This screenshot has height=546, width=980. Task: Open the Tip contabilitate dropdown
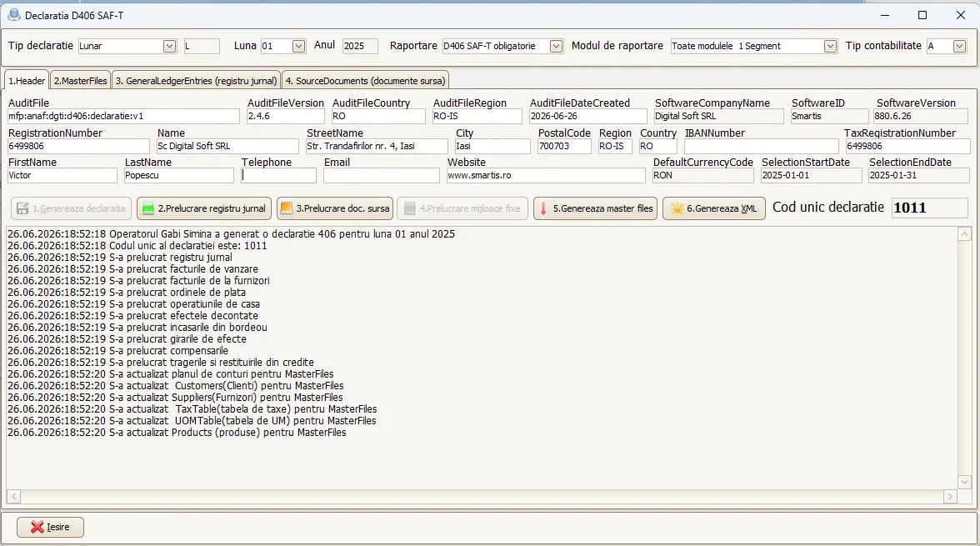click(959, 47)
